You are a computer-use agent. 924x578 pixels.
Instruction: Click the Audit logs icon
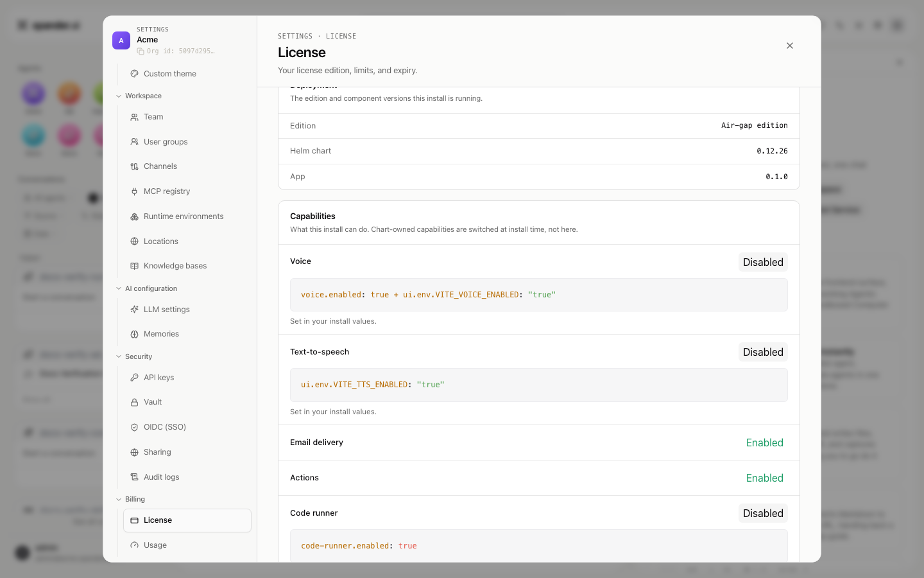click(135, 477)
